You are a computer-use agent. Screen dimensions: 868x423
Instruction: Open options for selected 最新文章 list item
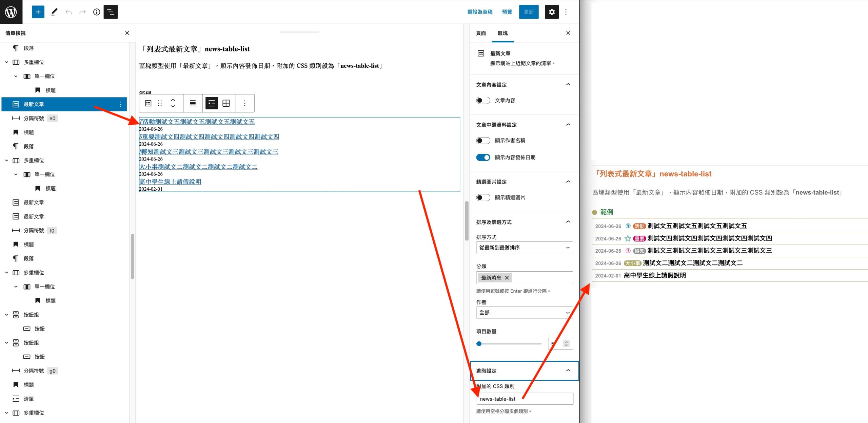click(x=120, y=104)
